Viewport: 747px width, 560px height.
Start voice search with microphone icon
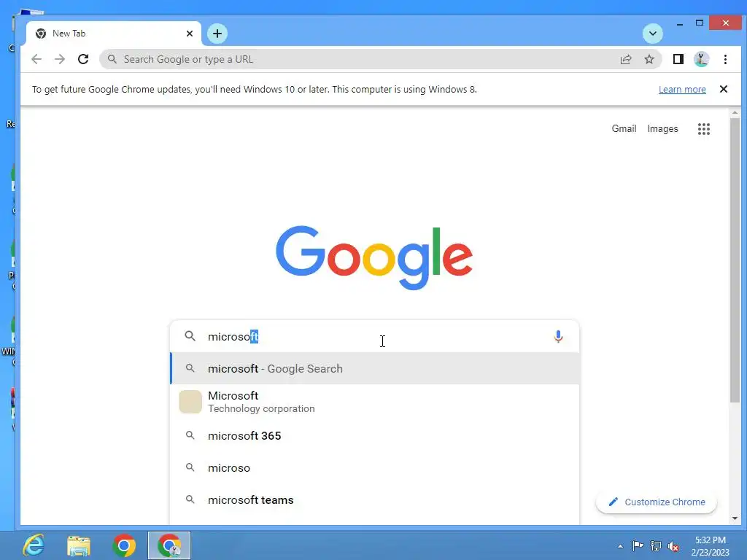pyautogui.click(x=558, y=337)
